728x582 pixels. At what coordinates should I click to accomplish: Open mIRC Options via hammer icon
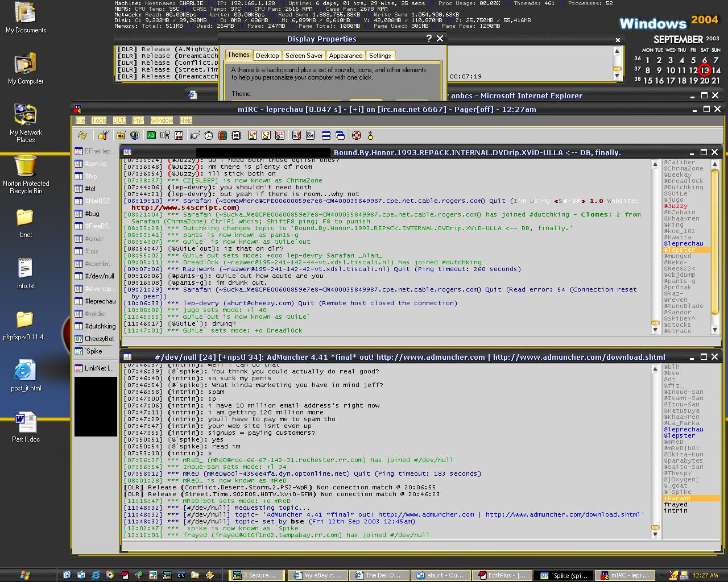103,135
